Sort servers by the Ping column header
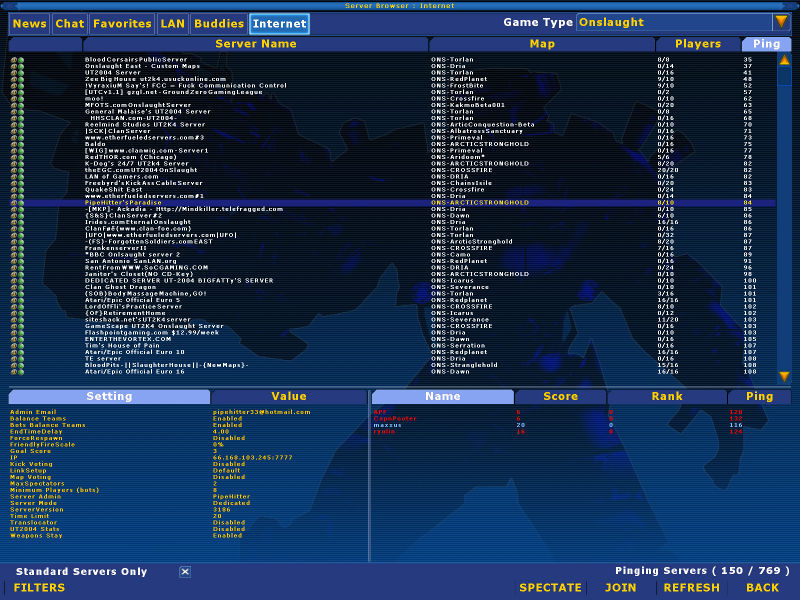 (x=766, y=43)
